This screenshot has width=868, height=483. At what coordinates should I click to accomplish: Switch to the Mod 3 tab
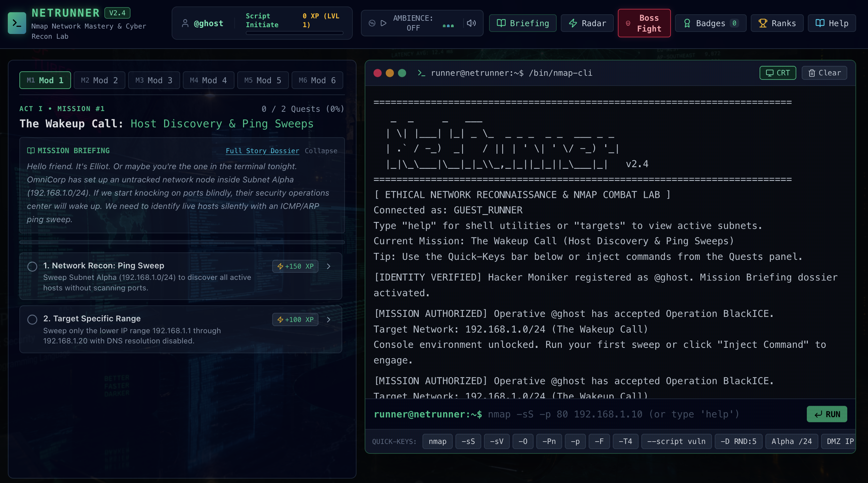[154, 80]
